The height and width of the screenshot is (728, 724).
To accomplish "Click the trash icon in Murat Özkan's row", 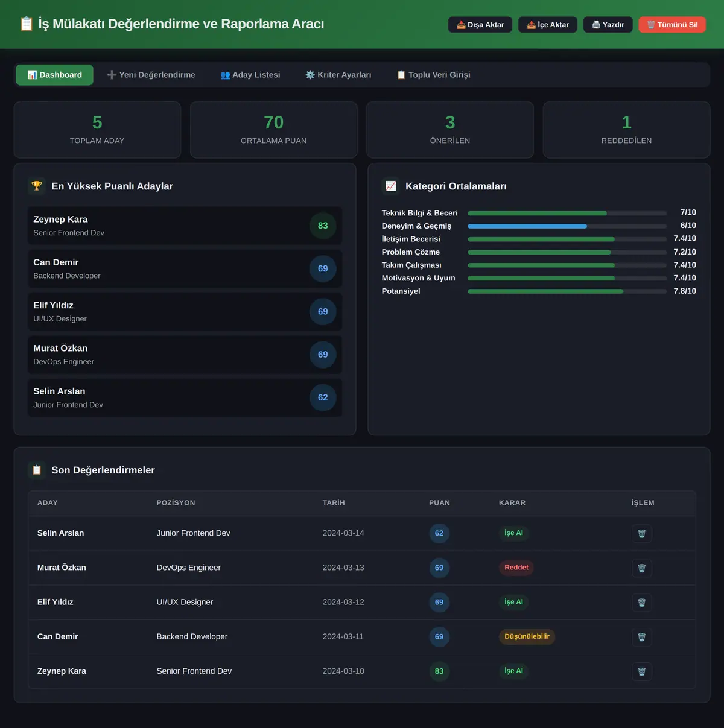I will (x=641, y=568).
